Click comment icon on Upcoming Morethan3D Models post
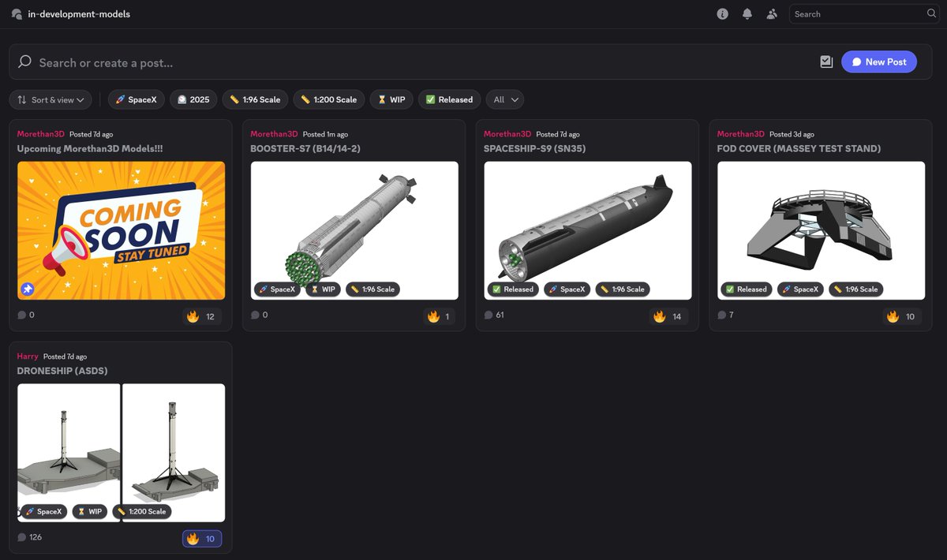 [22, 315]
